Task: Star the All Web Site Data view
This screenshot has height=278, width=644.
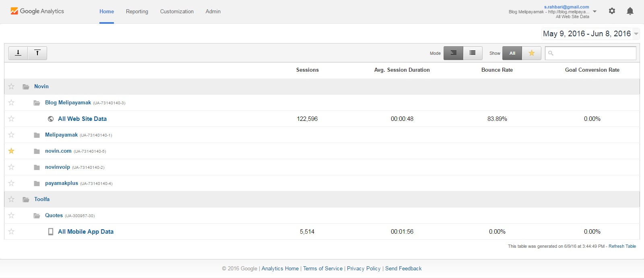Action: pyautogui.click(x=11, y=119)
